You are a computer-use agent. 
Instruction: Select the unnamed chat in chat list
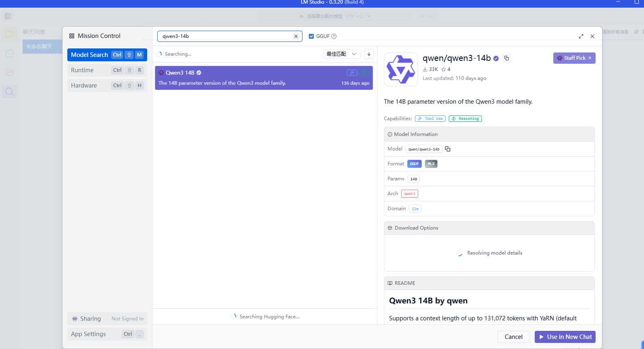[42, 46]
